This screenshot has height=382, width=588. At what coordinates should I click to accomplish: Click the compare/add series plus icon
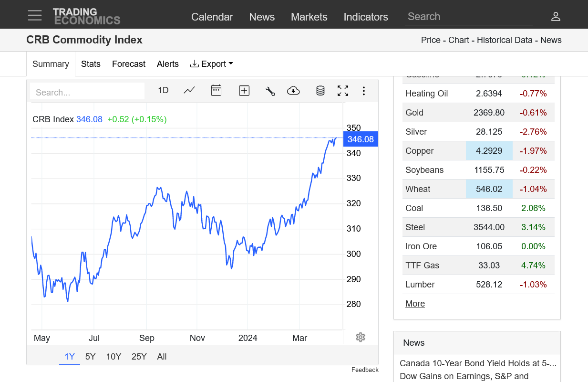tap(244, 90)
